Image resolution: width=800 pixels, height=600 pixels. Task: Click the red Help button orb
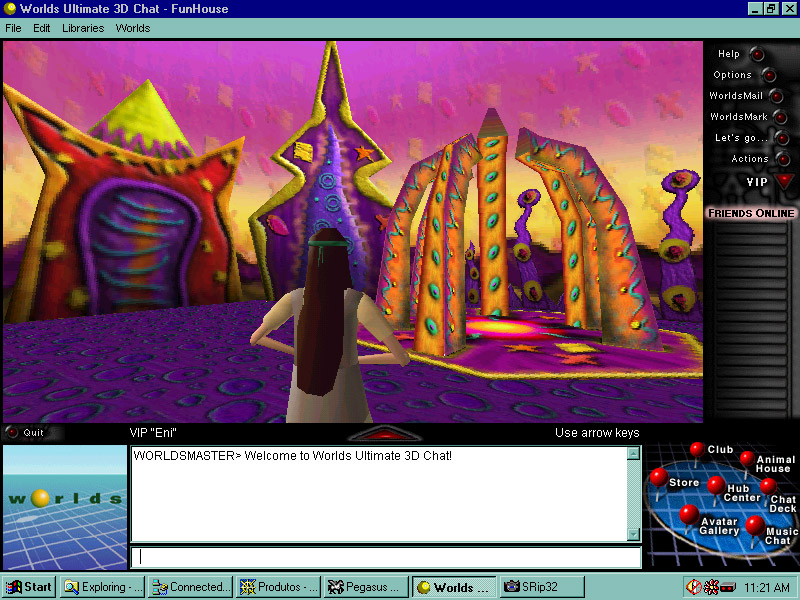(x=758, y=54)
